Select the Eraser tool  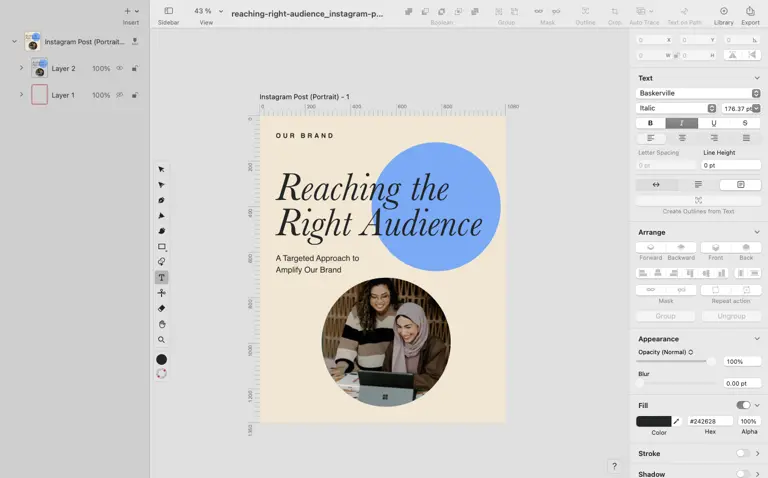coord(161,309)
